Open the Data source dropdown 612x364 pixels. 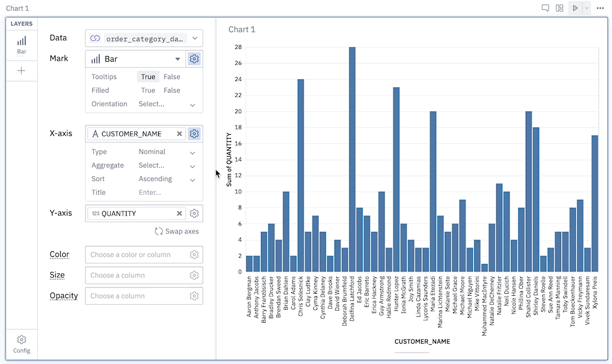pyautogui.click(x=144, y=38)
